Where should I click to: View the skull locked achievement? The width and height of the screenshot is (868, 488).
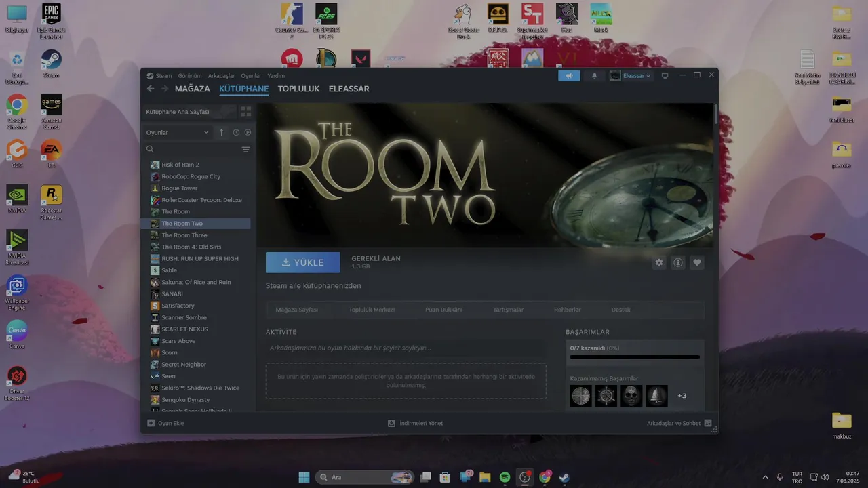pos(631,396)
